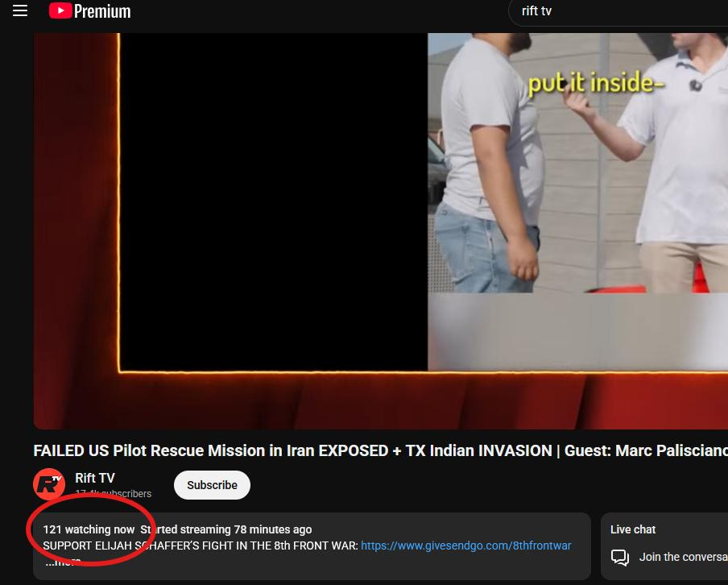Go to YouTube Premium home logo
Screen dimensions: 728x585
90,10
